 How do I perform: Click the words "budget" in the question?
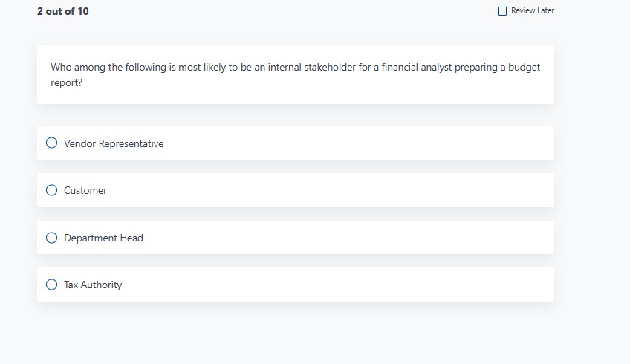point(524,68)
